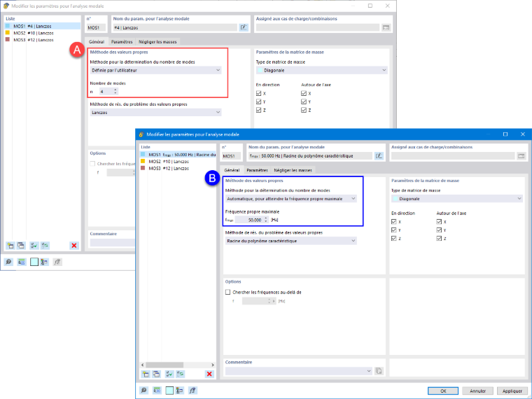This screenshot has height=399, width=532.
Task: Click search icon at back window bottom
Action: coord(9,262)
